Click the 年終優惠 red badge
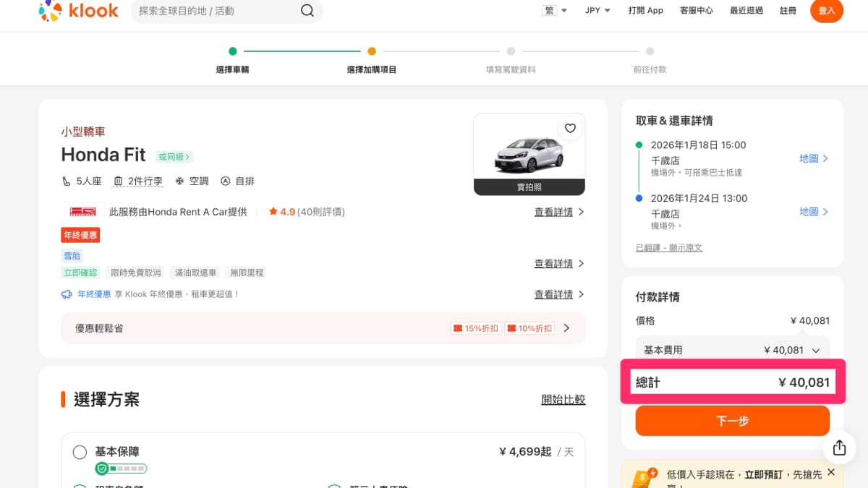 (80, 235)
